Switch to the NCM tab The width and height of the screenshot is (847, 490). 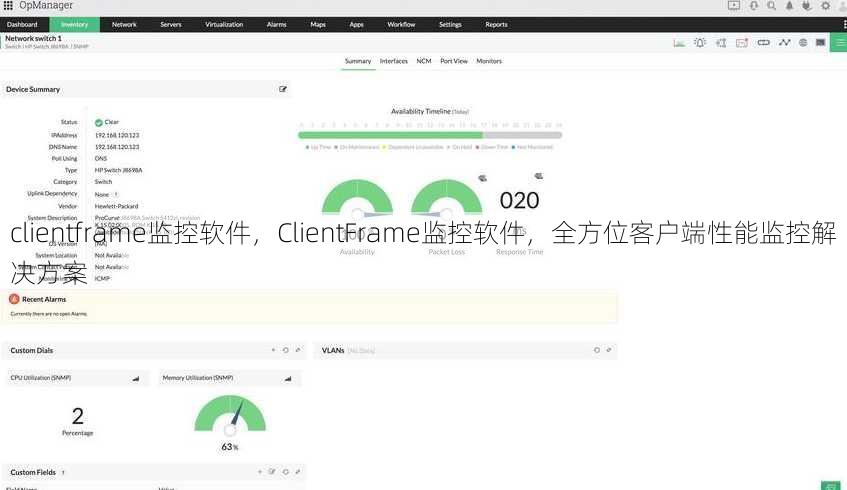tap(424, 61)
